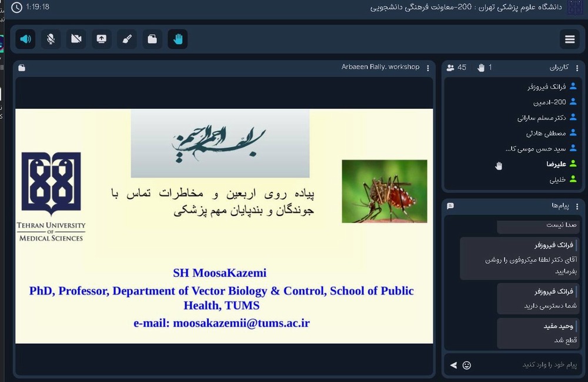588x382 pixels.
Task: Open the files folder icon in toolbar
Action: (152, 39)
